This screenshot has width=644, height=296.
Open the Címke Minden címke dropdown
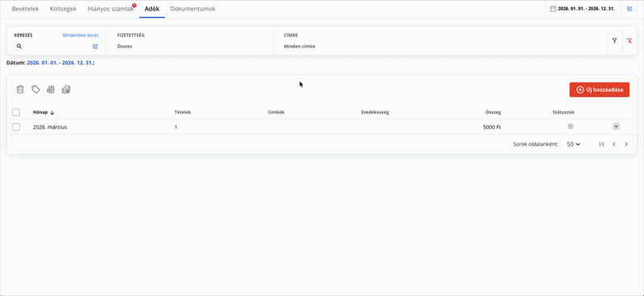tap(440, 47)
